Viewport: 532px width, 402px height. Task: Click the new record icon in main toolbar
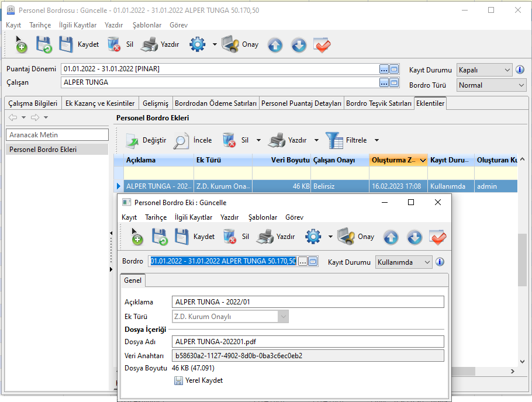(19, 45)
